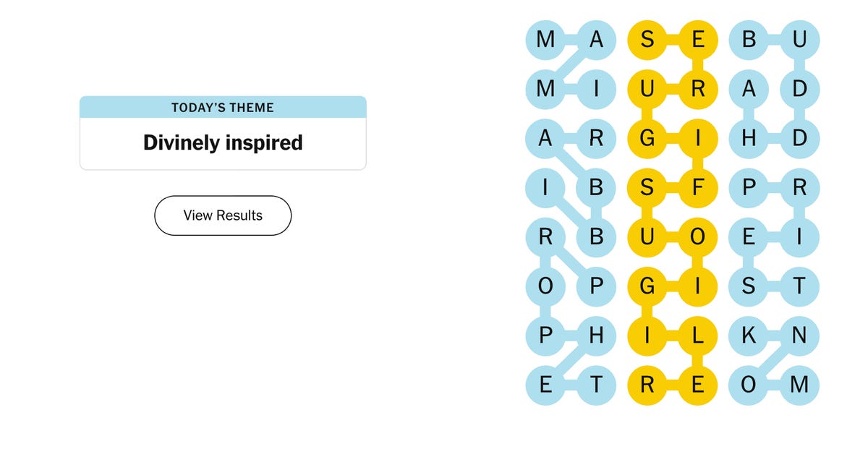Click the first P of PRIEST
The image size is (868, 449).
[x=749, y=187]
